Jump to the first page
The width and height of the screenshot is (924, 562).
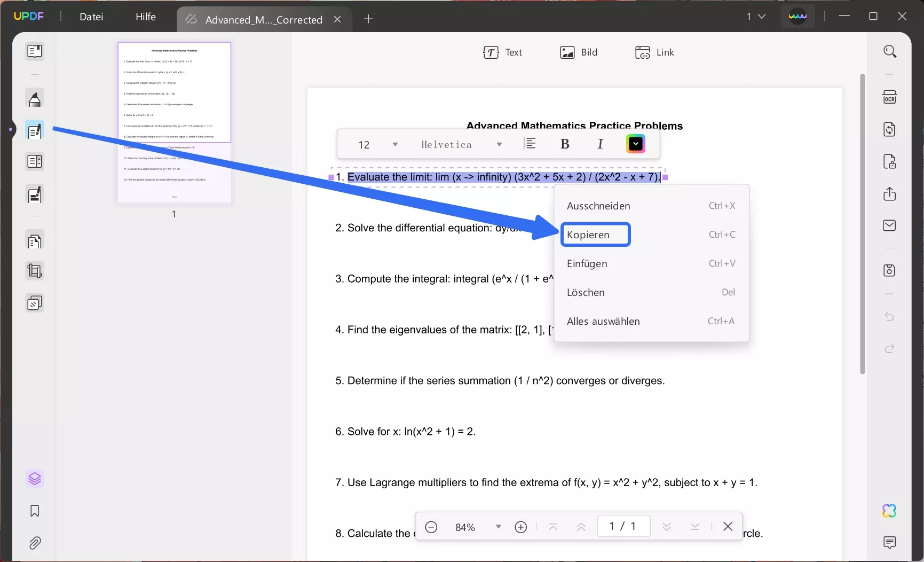(553, 527)
